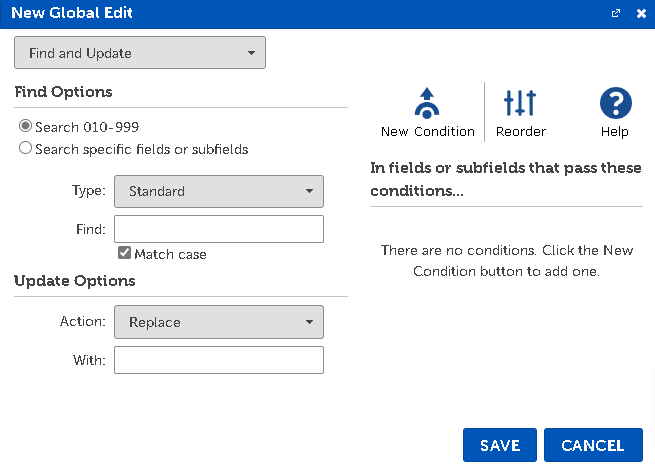Open the Find and Update dropdown
655x471 pixels.
click(140, 53)
